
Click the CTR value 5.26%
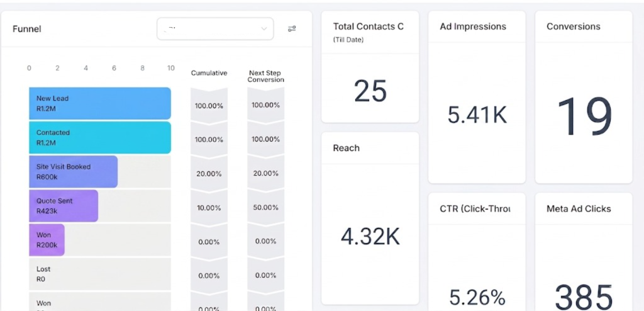pyautogui.click(x=477, y=297)
